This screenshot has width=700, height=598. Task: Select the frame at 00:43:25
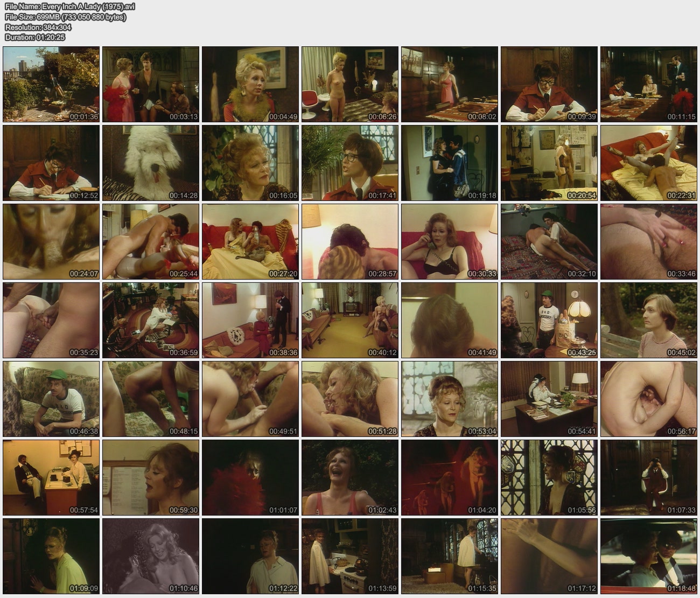(549, 320)
